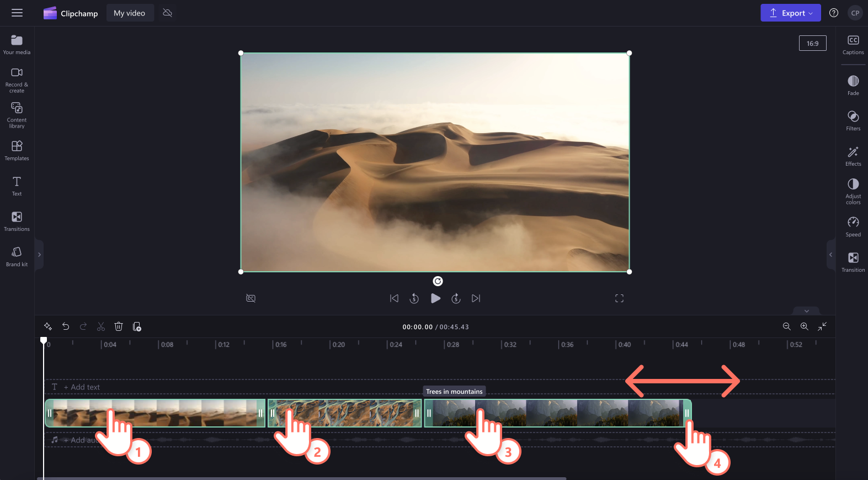Open the hamburger main menu
Screen dimensions: 868x480
point(17,13)
